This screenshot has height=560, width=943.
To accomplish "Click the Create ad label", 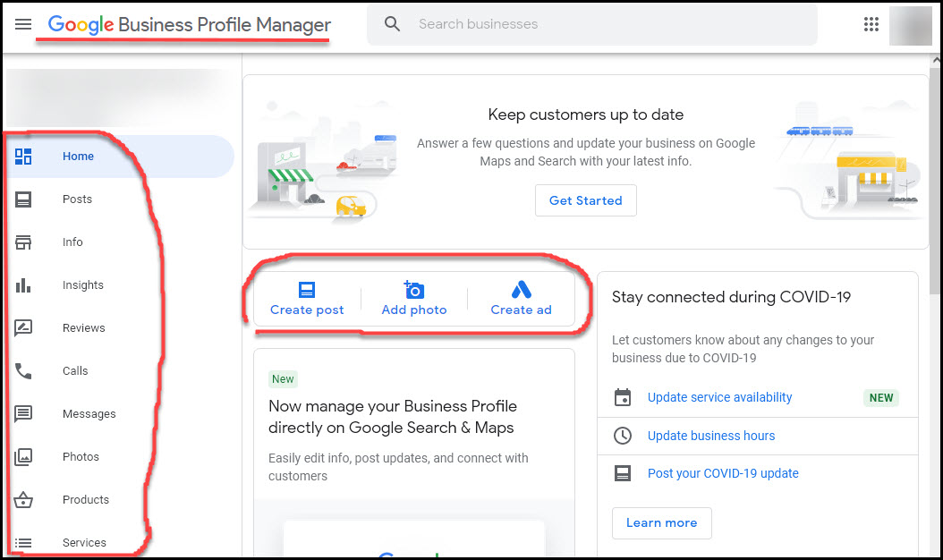I will (521, 310).
